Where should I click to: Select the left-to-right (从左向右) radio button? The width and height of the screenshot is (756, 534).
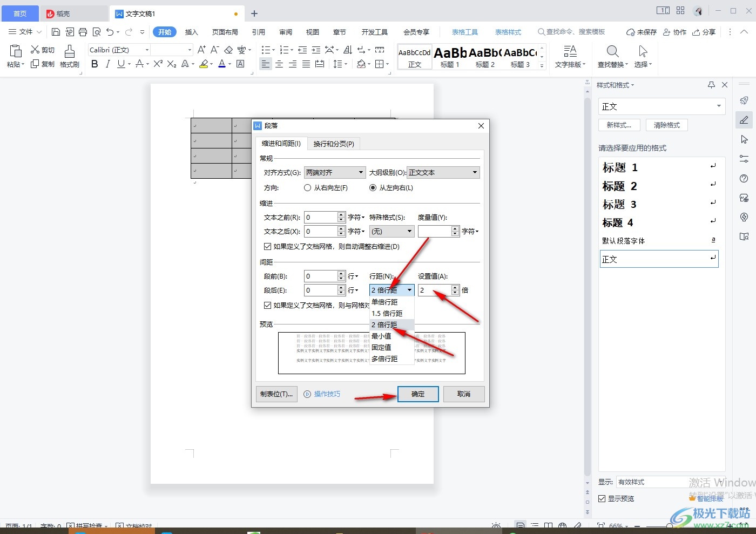pos(373,188)
